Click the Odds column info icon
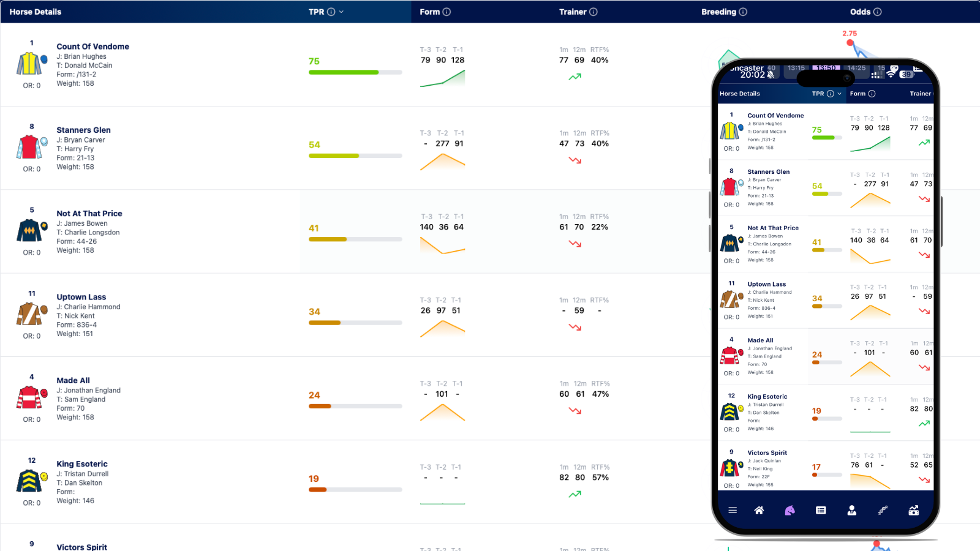980x551 pixels. (x=877, y=12)
